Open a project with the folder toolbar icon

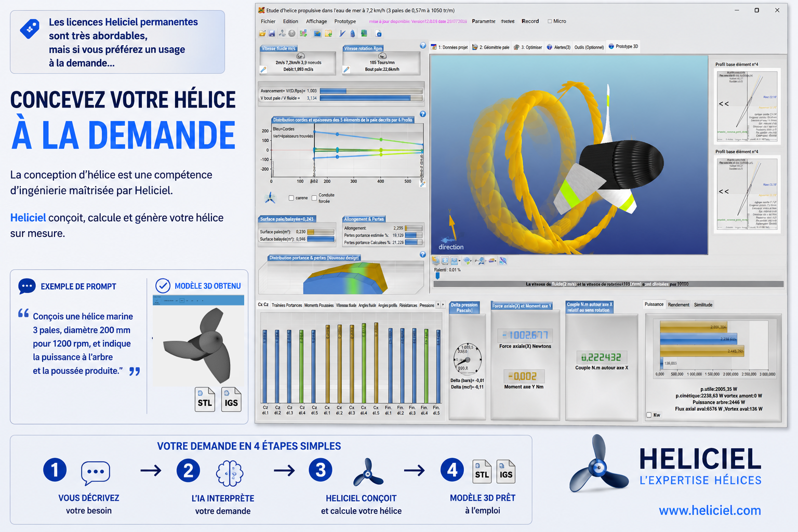click(x=262, y=34)
